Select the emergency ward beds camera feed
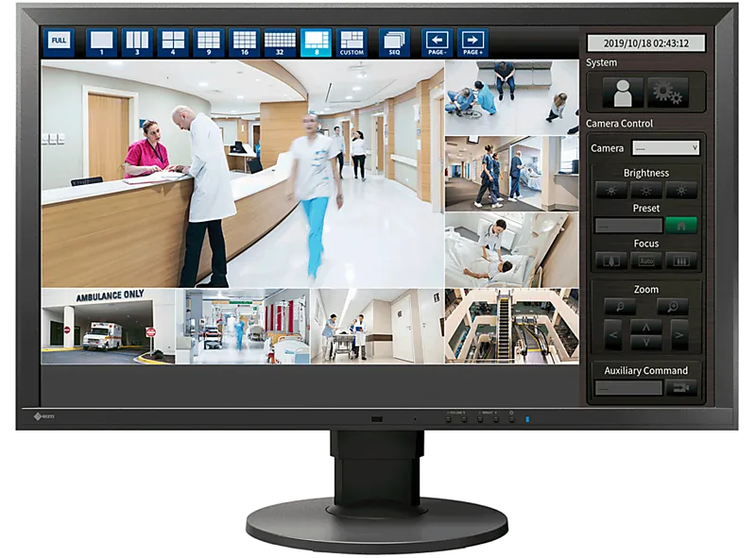 [243, 327]
